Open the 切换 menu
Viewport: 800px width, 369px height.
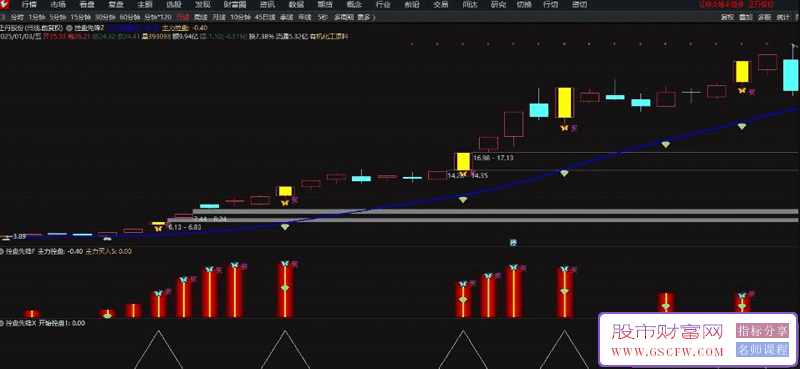(x=524, y=5)
